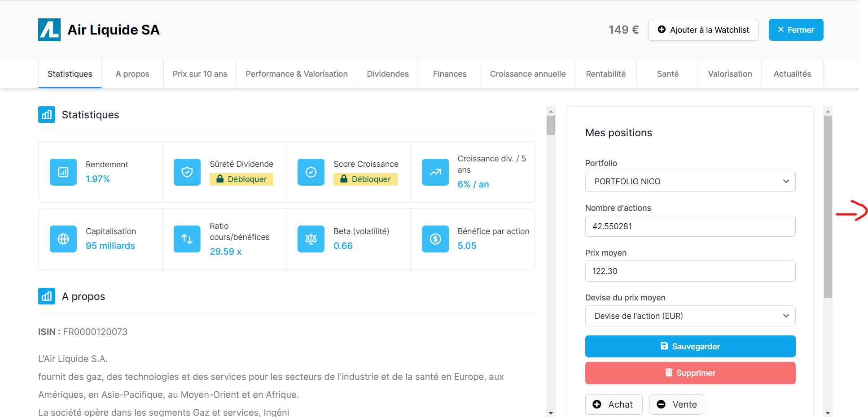This screenshot has width=868, height=417.
Task: Click the share price 149 €
Action: pos(624,30)
